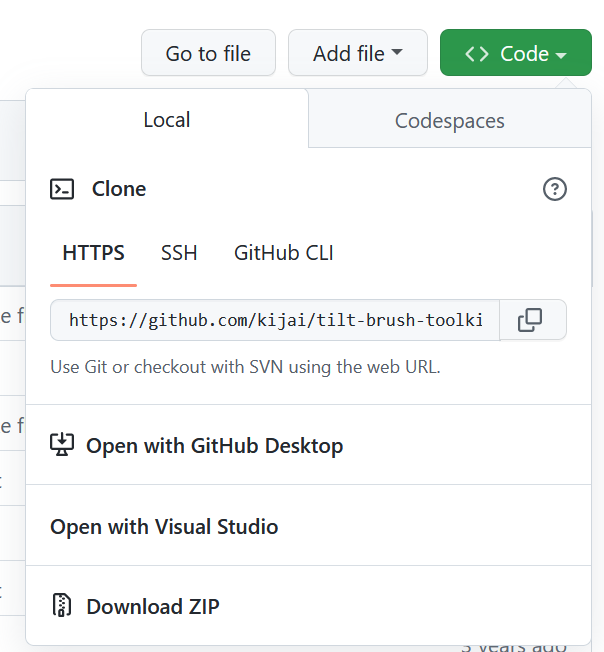Click the Code button caret arrow
Viewport: 604px width, 652px height.
tap(561, 54)
